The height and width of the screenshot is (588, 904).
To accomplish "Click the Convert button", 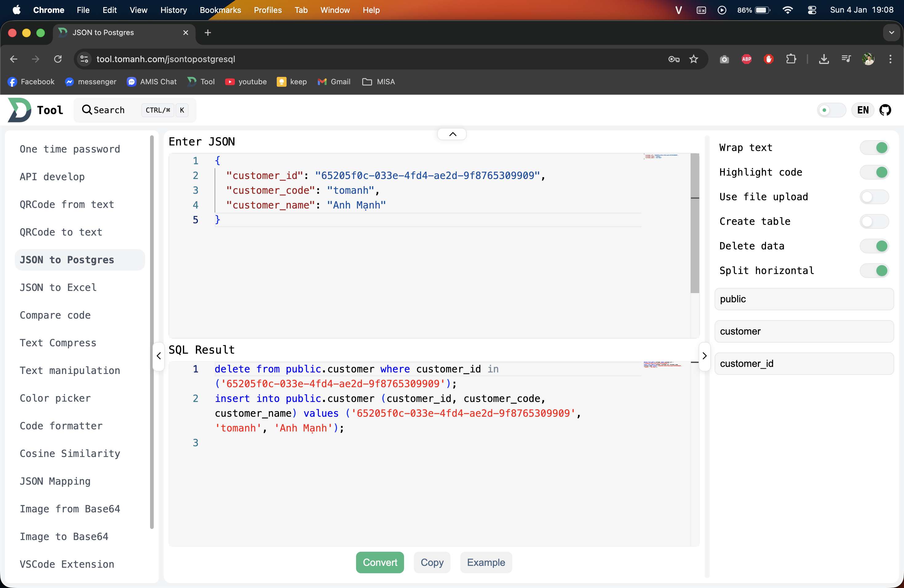I will coord(380,562).
